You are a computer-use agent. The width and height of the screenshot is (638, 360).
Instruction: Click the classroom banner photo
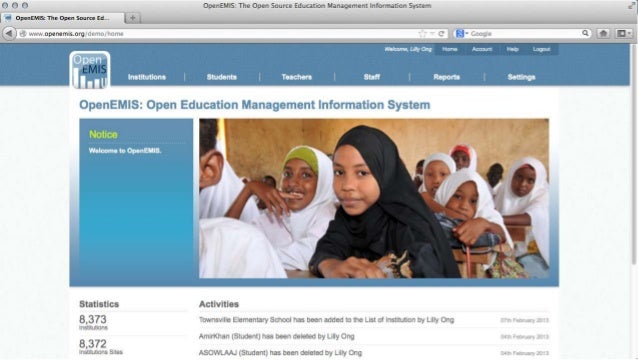click(x=374, y=199)
